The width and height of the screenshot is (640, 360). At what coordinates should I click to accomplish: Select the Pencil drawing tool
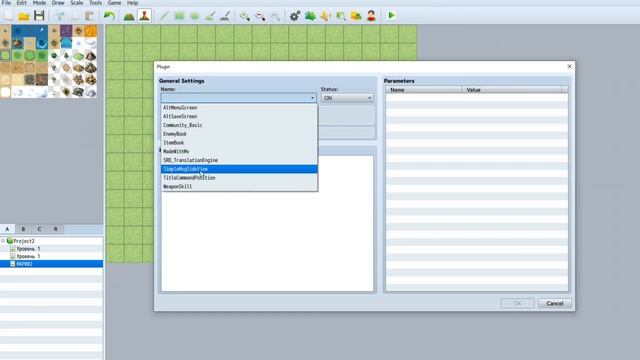(x=164, y=16)
